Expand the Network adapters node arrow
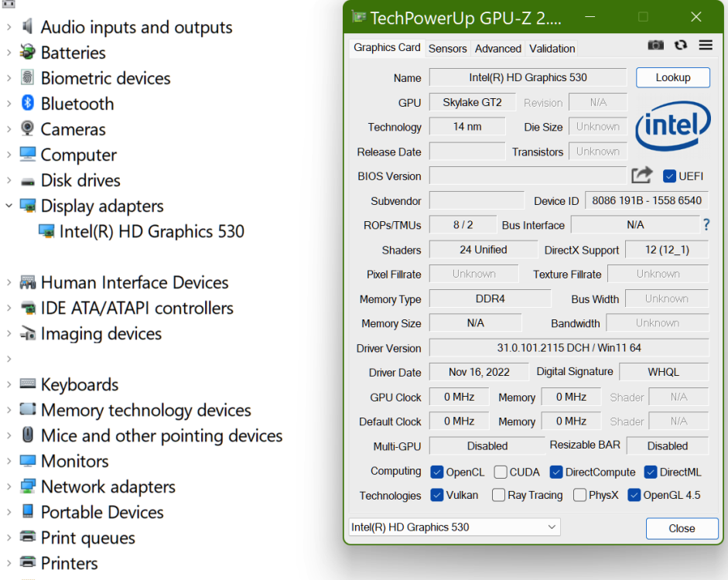 click(x=9, y=486)
